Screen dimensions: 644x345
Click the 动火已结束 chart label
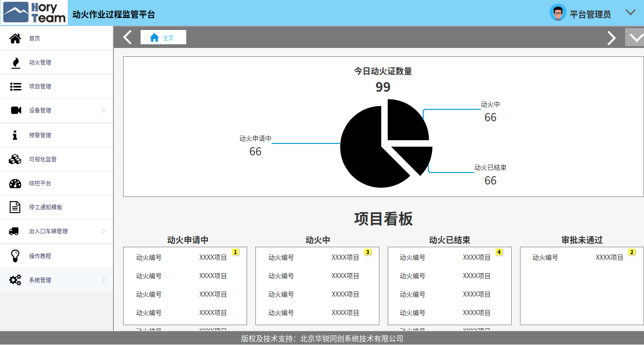click(x=490, y=167)
